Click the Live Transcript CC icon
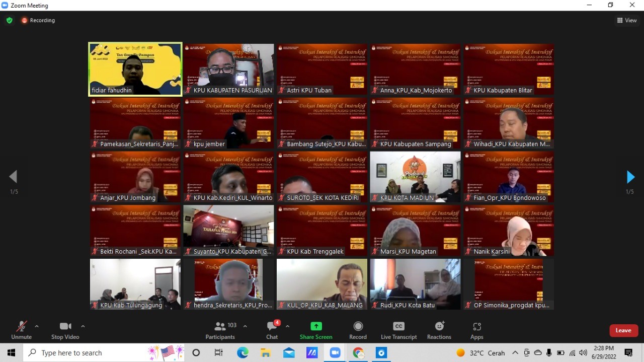Screen dimensions: 644x362 coord(398,326)
